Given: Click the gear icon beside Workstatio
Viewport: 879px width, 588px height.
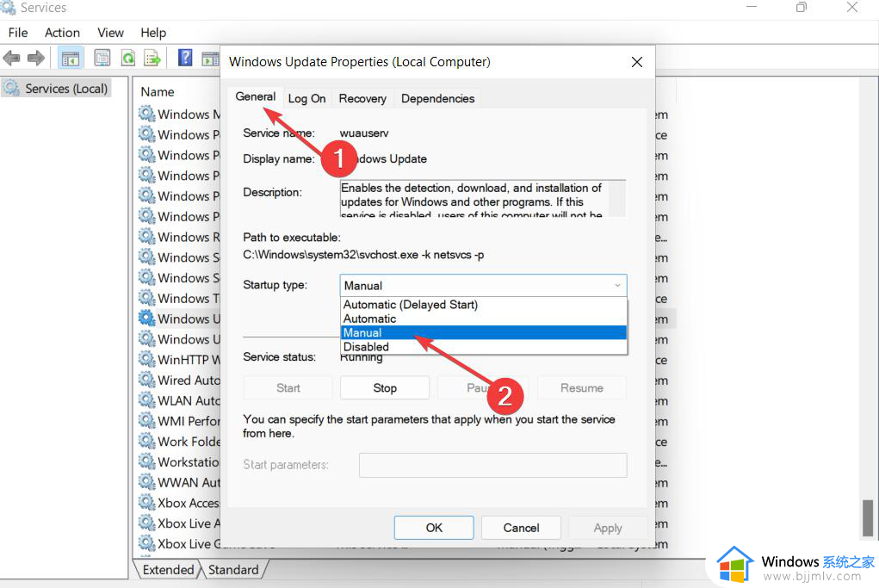Looking at the screenshot, I should [147, 461].
